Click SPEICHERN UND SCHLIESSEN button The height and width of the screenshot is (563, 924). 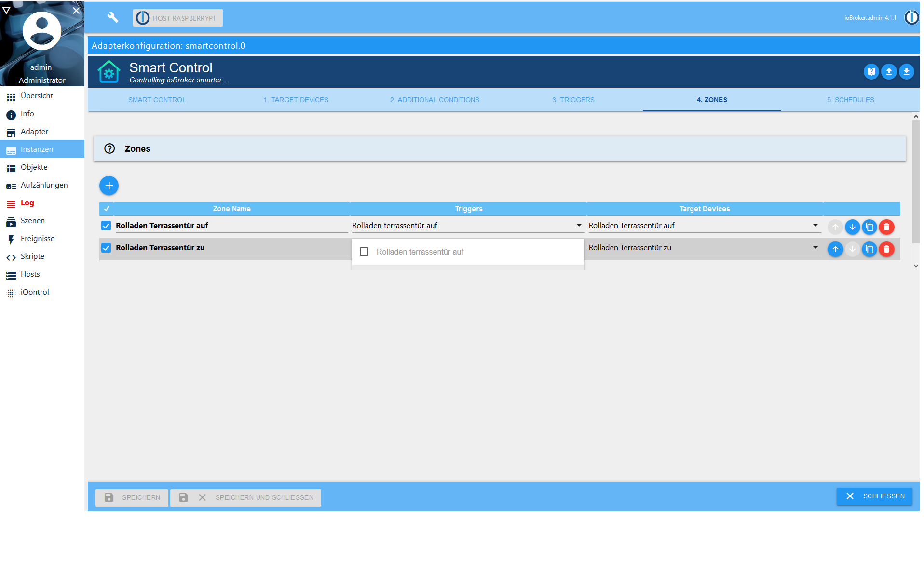(x=245, y=497)
